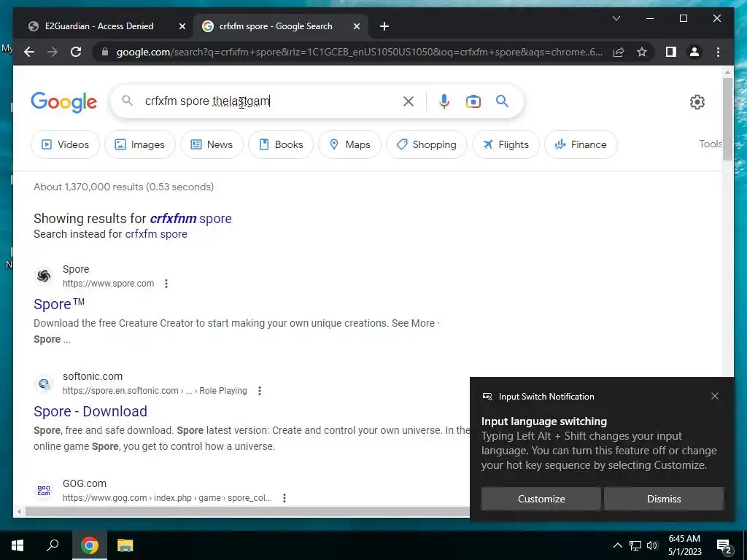This screenshot has height=560, width=747.
Task: Click the Chrome taskbar icon
Action: 89,545
